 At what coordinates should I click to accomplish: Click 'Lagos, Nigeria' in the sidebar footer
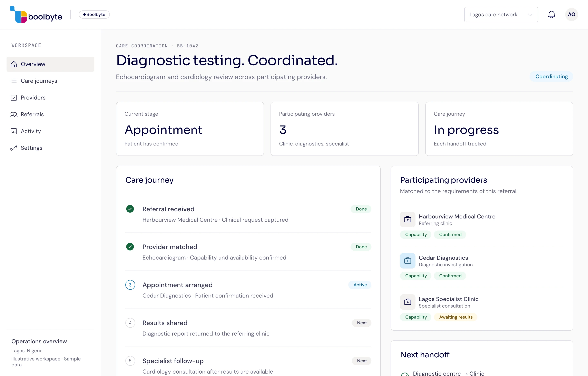pyautogui.click(x=27, y=351)
